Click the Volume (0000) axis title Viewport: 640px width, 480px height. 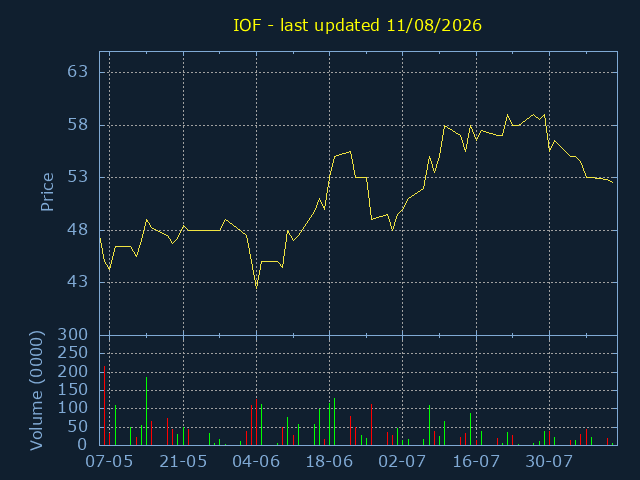(36, 391)
